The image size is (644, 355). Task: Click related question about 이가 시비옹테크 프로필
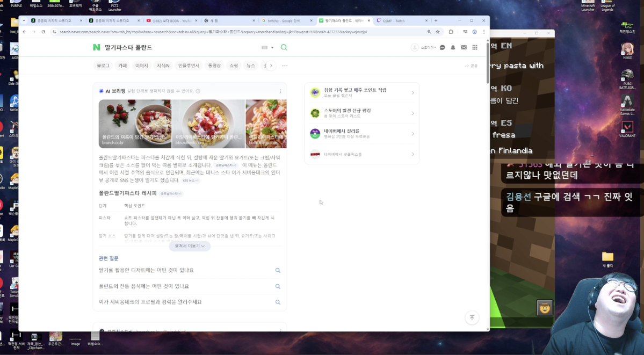click(150, 302)
